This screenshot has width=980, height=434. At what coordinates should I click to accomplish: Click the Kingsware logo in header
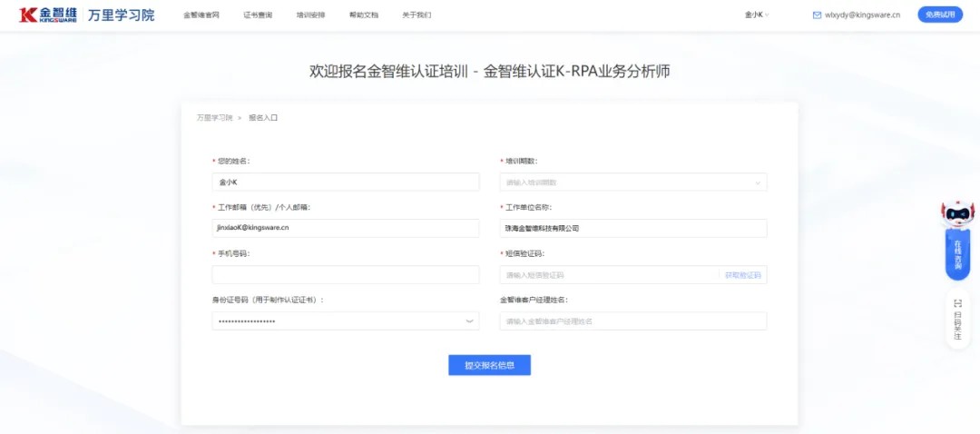pos(48,15)
